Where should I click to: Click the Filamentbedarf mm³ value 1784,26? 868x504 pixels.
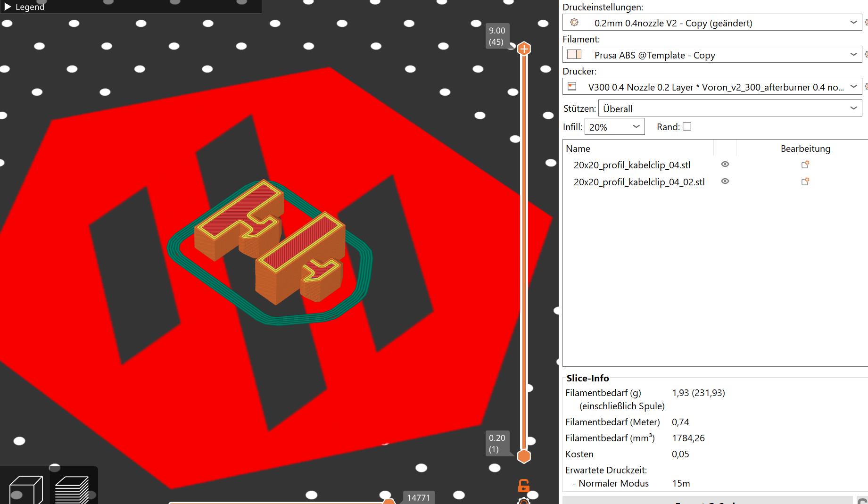pos(688,438)
